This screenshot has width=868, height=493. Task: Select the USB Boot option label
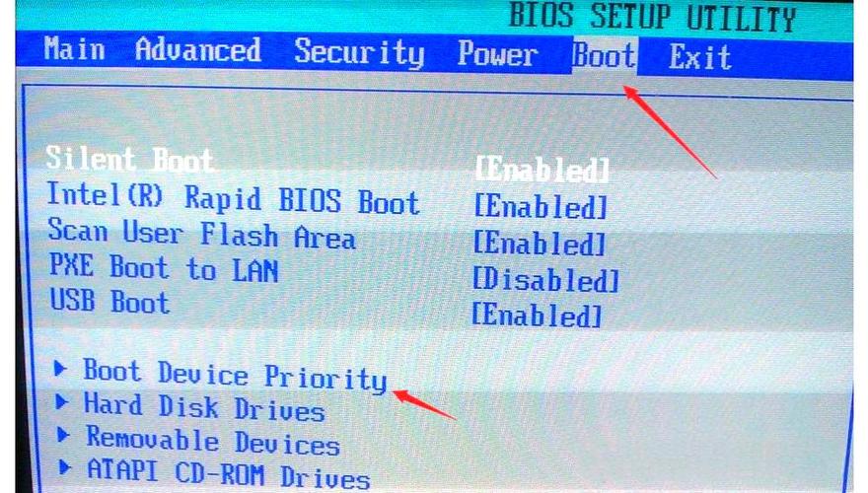(109, 302)
